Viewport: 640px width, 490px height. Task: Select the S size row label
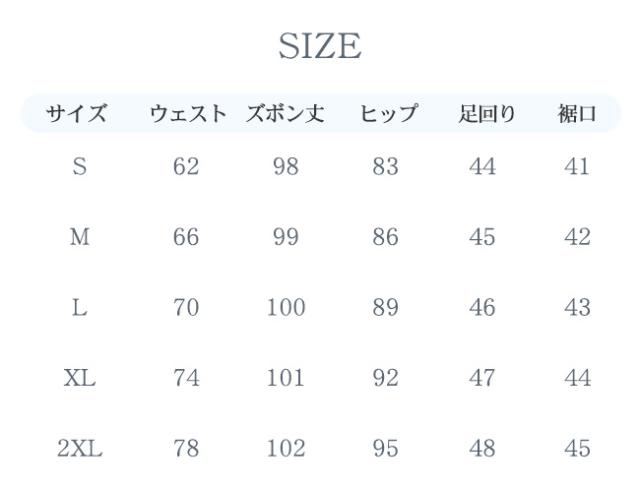coord(79,168)
